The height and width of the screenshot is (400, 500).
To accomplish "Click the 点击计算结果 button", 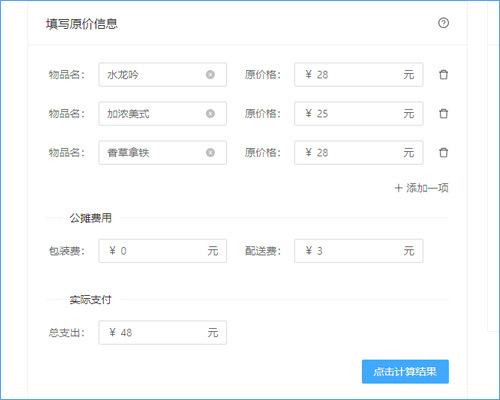I will tap(405, 371).
